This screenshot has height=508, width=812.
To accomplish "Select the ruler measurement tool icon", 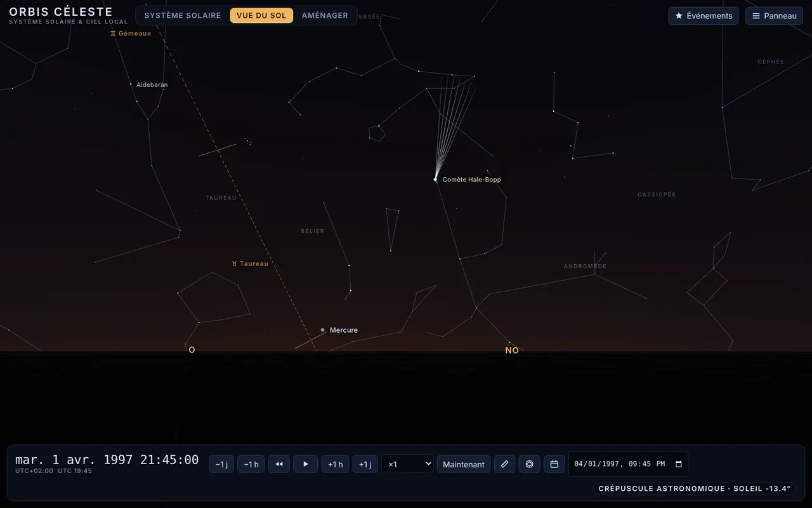I will pyautogui.click(x=504, y=464).
